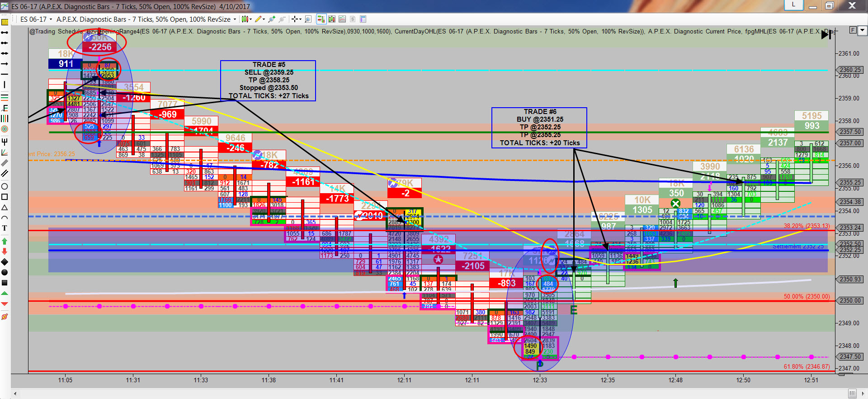Select the Diamond marker tool
The image size is (868, 399).
click(x=5, y=262)
